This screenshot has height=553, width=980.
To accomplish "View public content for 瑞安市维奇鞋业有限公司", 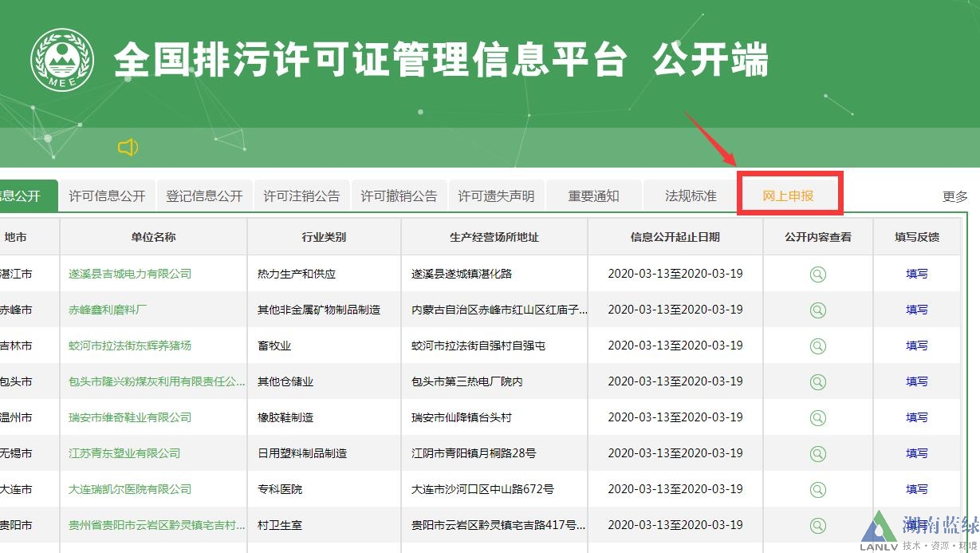I will click(x=817, y=418).
